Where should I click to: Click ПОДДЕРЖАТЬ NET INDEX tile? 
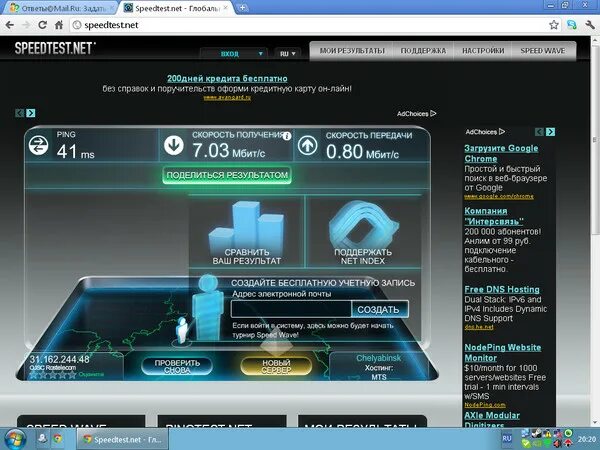click(x=363, y=232)
